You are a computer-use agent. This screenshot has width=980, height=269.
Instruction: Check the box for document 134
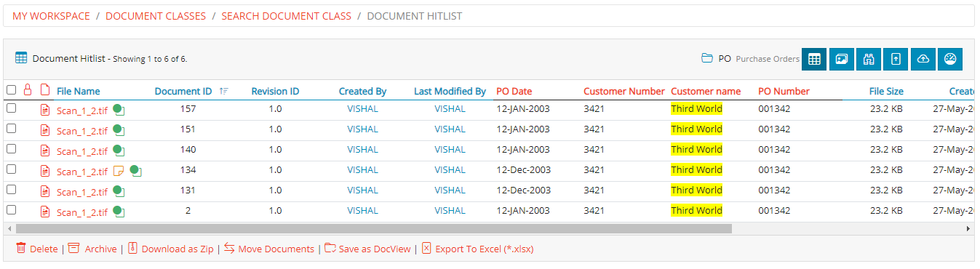pyautogui.click(x=11, y=169)
